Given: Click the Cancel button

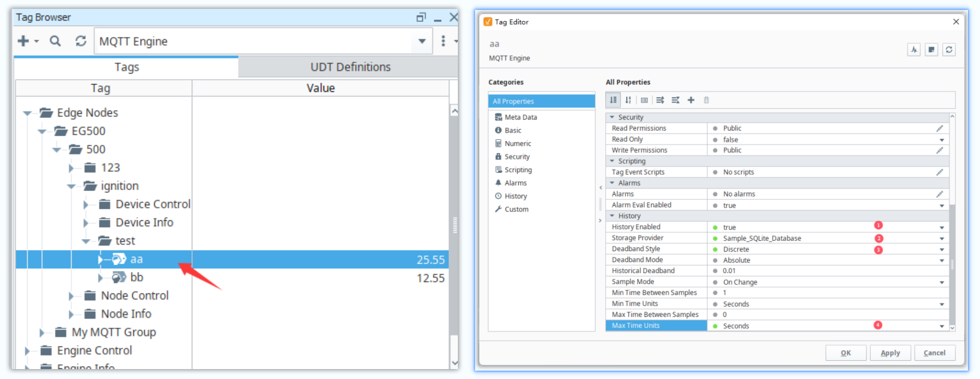Looking at the screenshot, I should (935, 353).
